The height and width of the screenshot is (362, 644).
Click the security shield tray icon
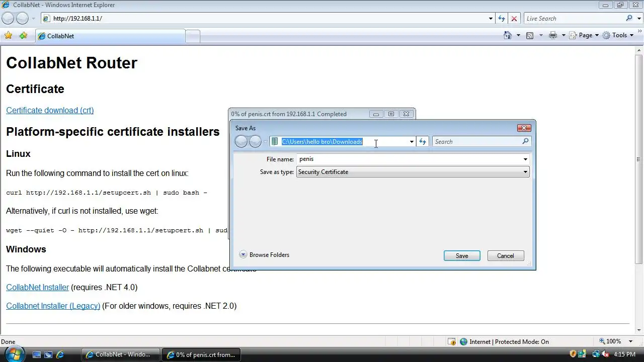pos(573,354)
